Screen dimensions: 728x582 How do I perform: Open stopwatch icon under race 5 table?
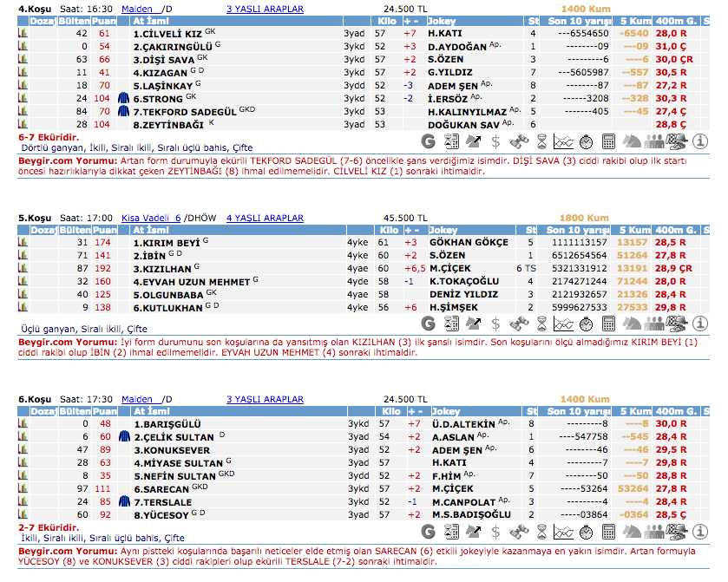pyautogui.click(x=587, y=324)
